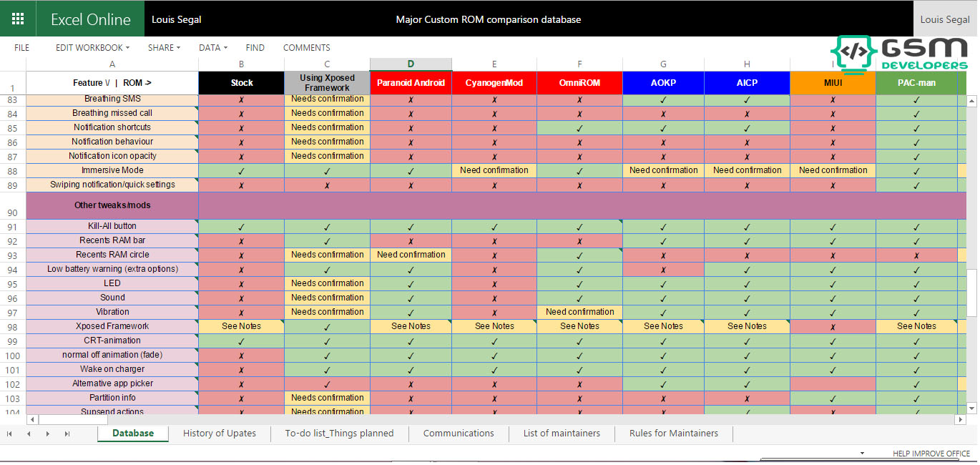This screenshot has height=465, width=980.
Task: Select OmniROM's 'Need confirmation' cell for Vibration
Action: 579,312
